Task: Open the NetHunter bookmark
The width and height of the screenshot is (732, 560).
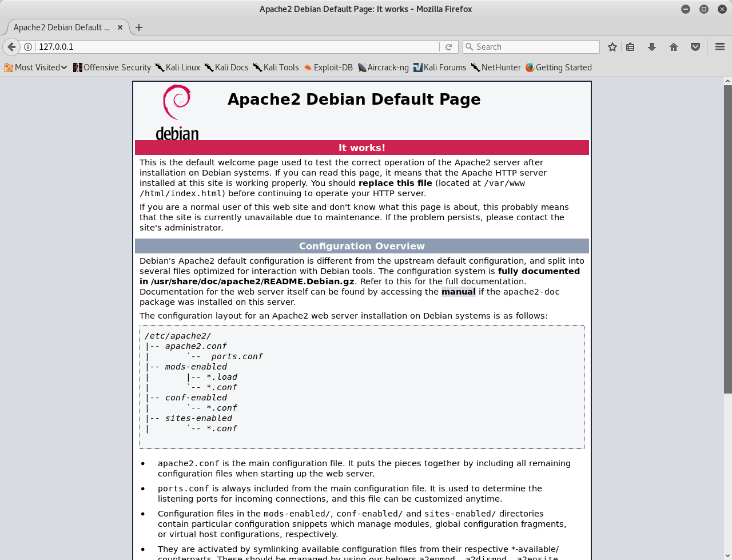Action: (x=496, y=67)
